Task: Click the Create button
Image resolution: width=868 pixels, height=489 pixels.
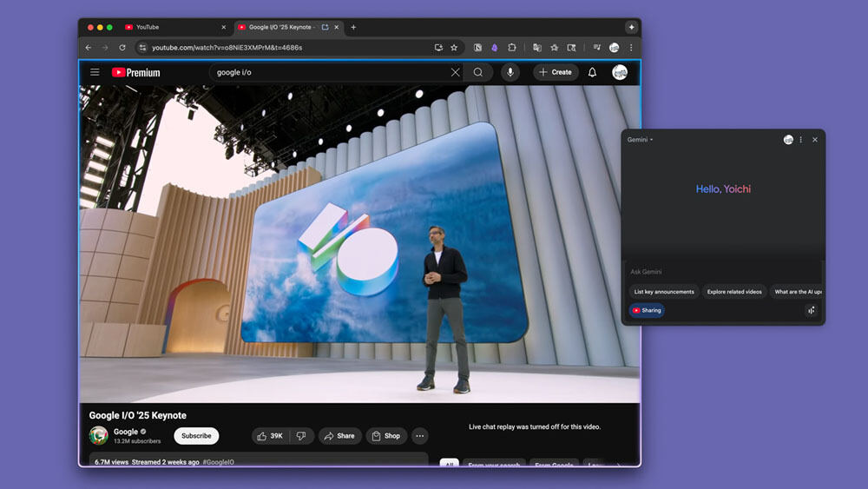Action: 556,72
